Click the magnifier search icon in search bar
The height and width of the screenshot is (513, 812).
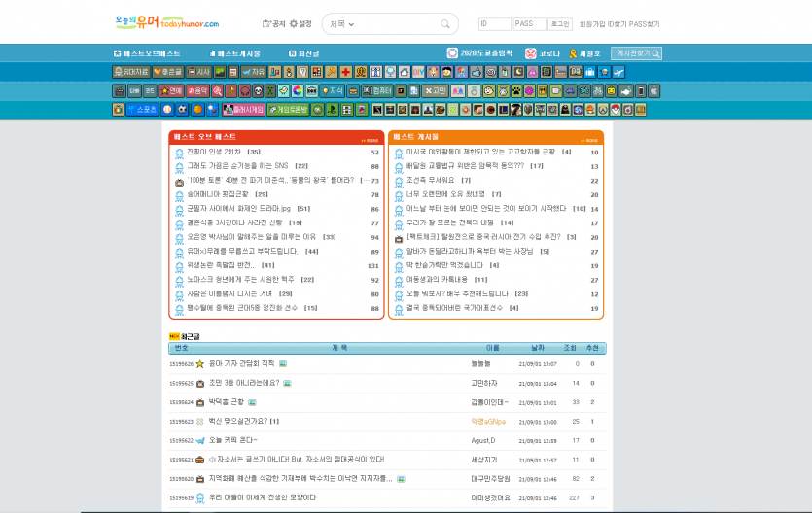[445, 24]
